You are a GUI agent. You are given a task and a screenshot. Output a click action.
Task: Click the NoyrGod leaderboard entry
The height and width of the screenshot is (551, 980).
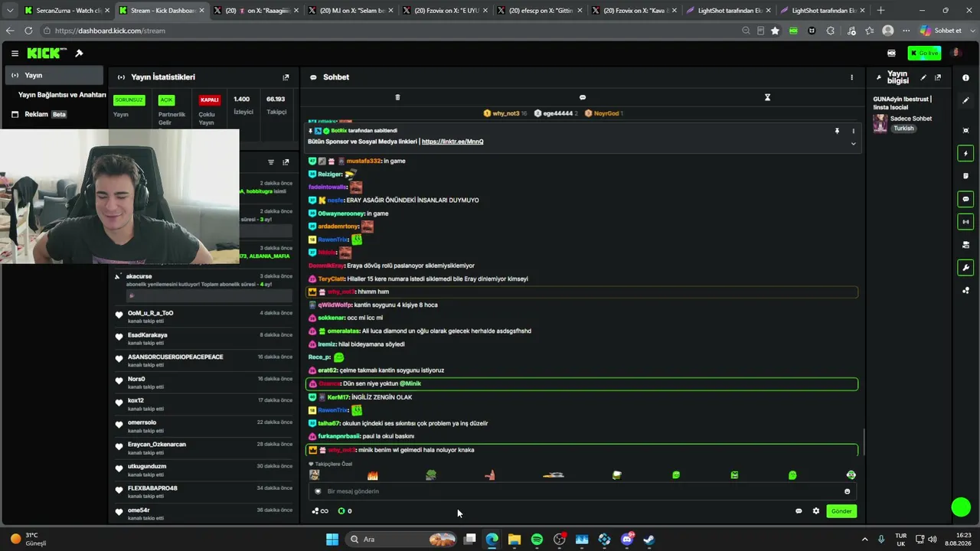pos(604,113)
